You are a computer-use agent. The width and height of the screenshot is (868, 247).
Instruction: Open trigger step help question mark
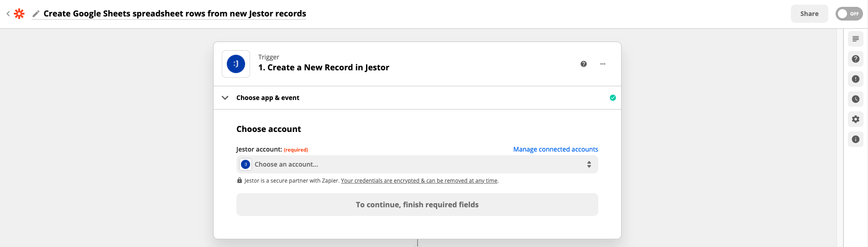click(584, 64)
